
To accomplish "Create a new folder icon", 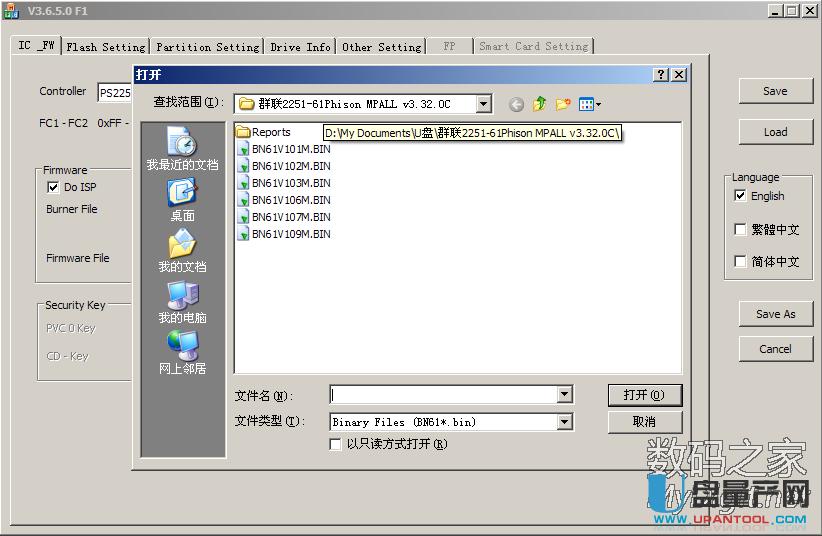I will click(564, 104).
